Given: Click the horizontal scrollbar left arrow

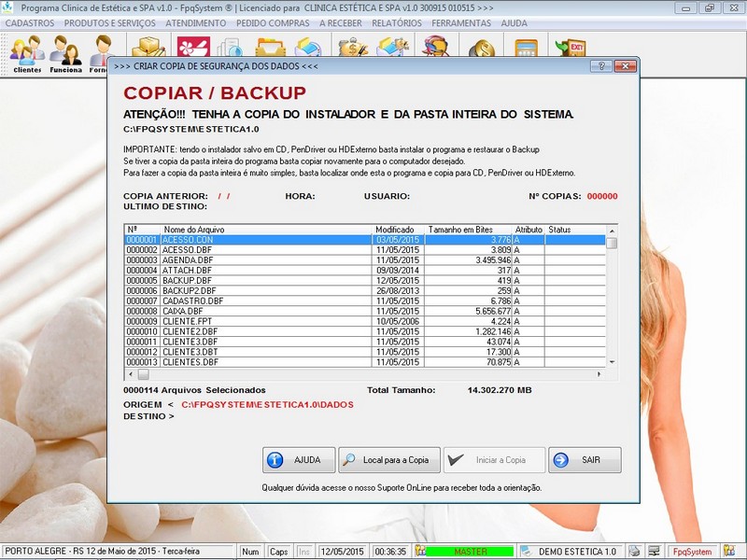Looking at the screenshot, I should tap(131, 374).
